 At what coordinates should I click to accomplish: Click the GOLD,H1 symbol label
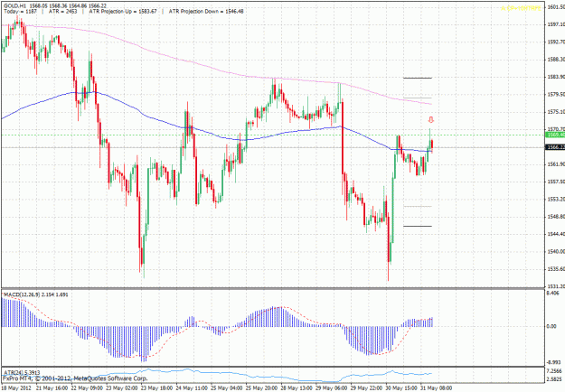[14, 6]
